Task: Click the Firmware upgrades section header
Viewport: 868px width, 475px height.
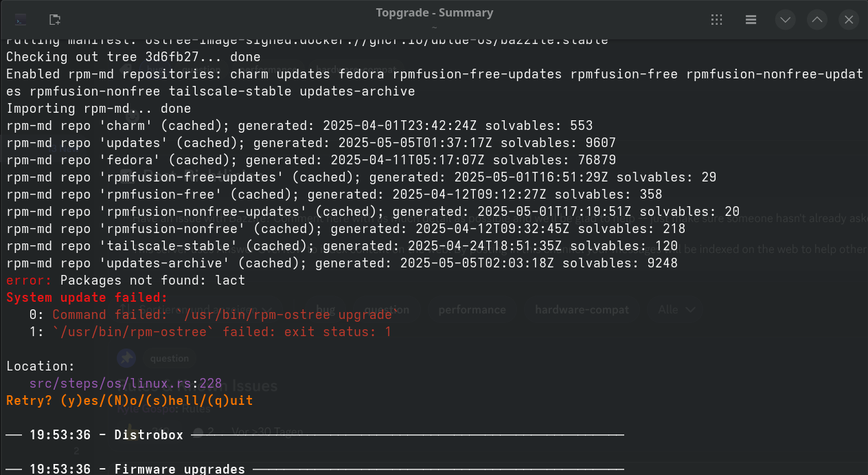Action: [x=180, y=469]
